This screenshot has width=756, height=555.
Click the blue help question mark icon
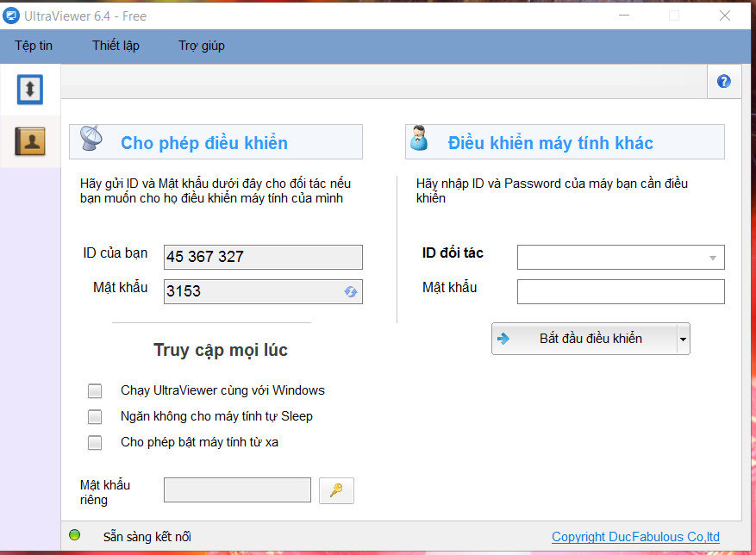(x=724, y=82)
